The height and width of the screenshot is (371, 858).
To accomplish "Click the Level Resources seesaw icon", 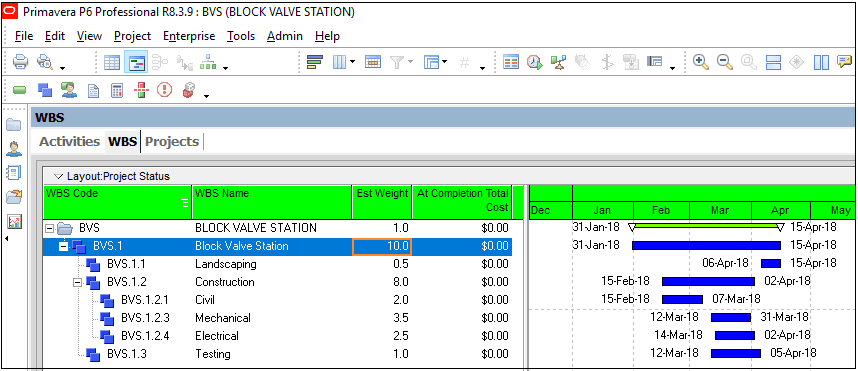I will click(559, 62).
